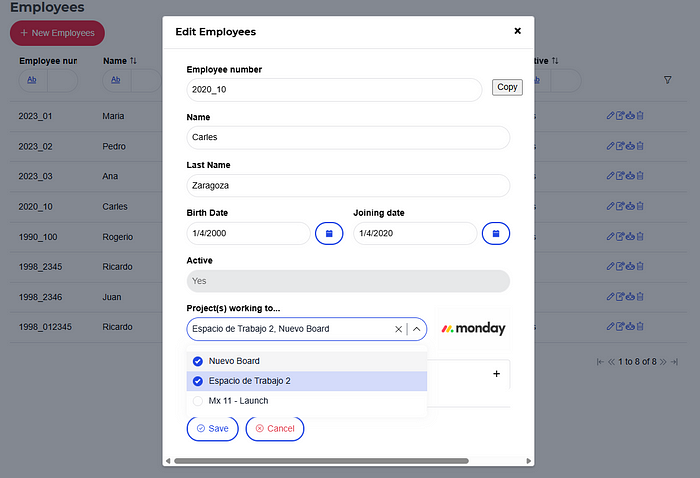Image resolution: width=700 pixels, height=478 pixels.
Task: Collapse the projects dropdown chevron
Action: [417, 328]
